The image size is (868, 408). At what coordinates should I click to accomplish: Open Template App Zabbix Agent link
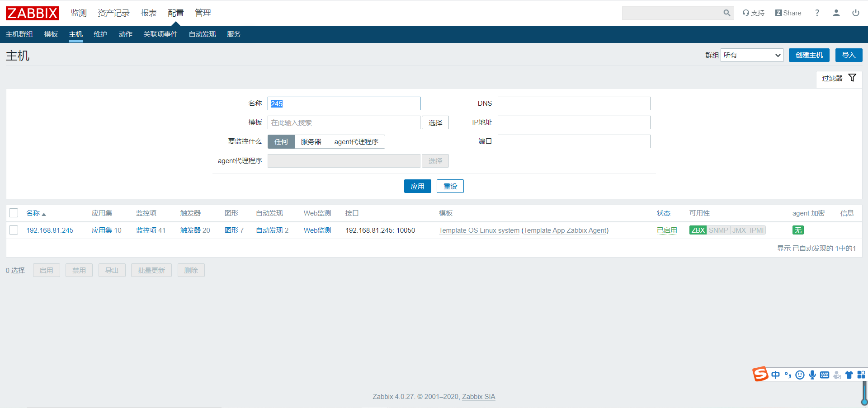click(565, 230)
